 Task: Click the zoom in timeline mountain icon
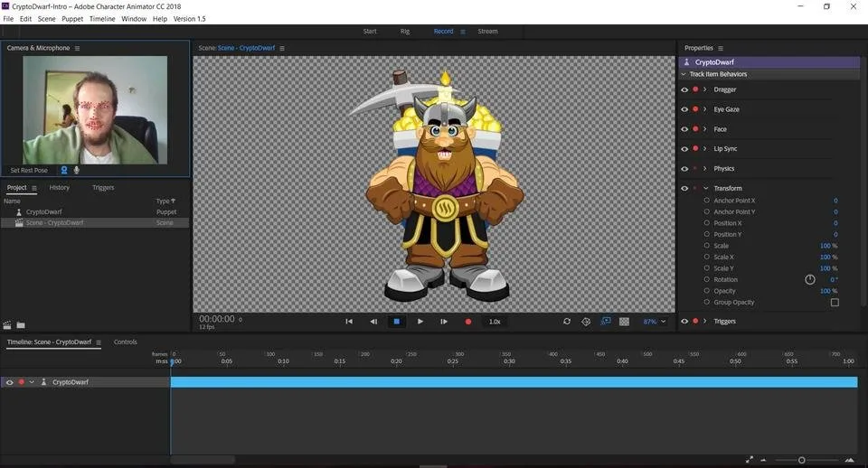[x=850, y=460]
